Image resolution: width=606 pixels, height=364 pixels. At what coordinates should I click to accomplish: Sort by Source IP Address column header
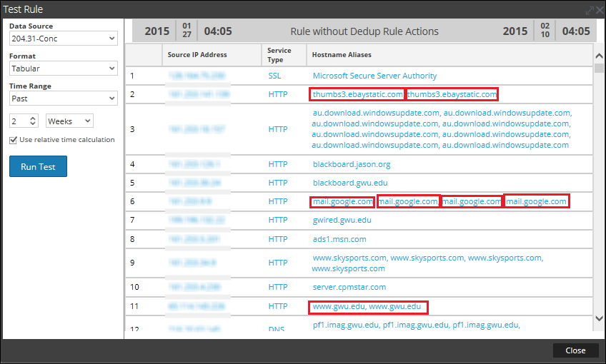click(x=197, y=55)
